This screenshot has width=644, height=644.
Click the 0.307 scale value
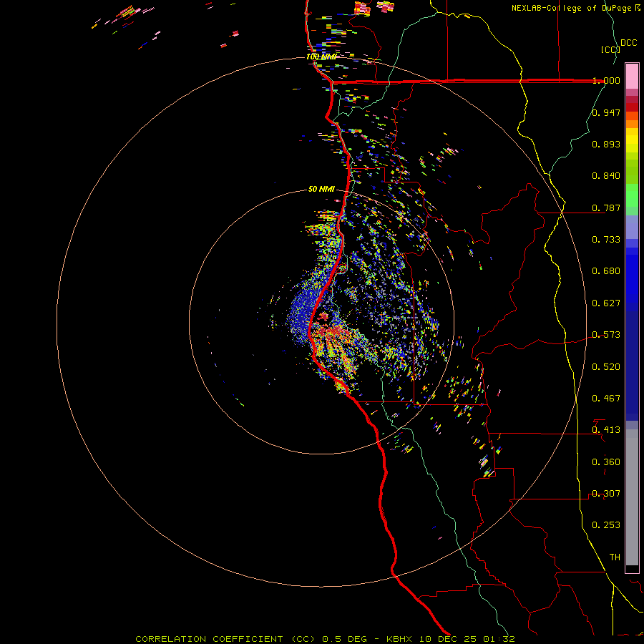[x=606, y=494]
